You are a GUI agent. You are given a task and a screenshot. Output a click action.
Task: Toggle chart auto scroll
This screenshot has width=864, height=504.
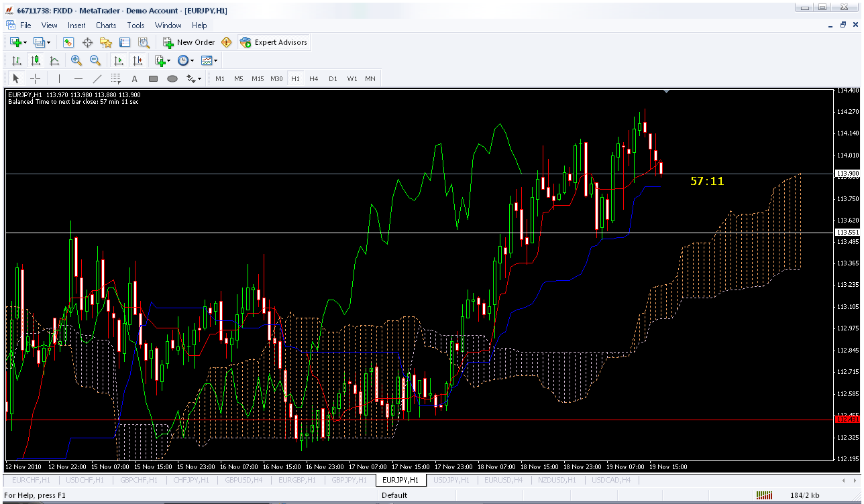coord(119,60)
